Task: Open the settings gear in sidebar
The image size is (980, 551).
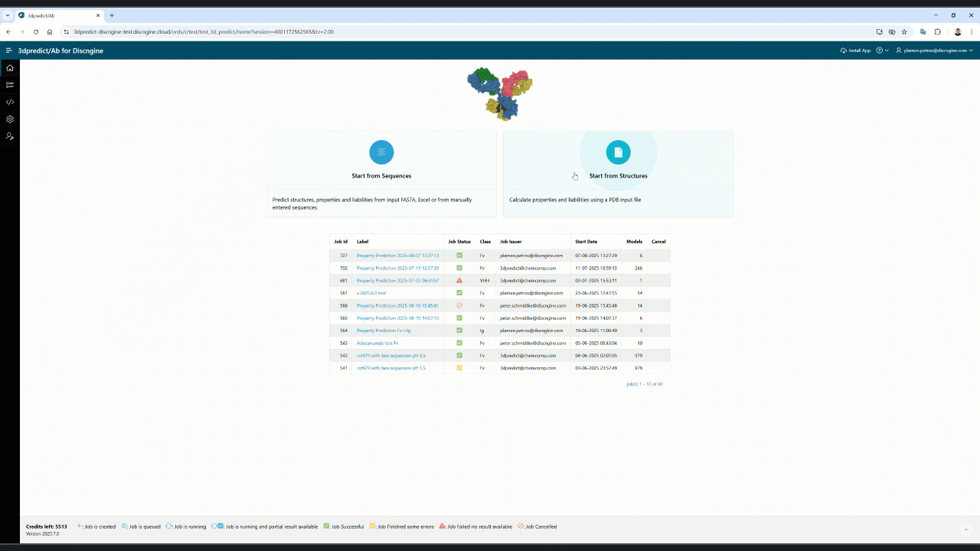Action: coord(10,119)
